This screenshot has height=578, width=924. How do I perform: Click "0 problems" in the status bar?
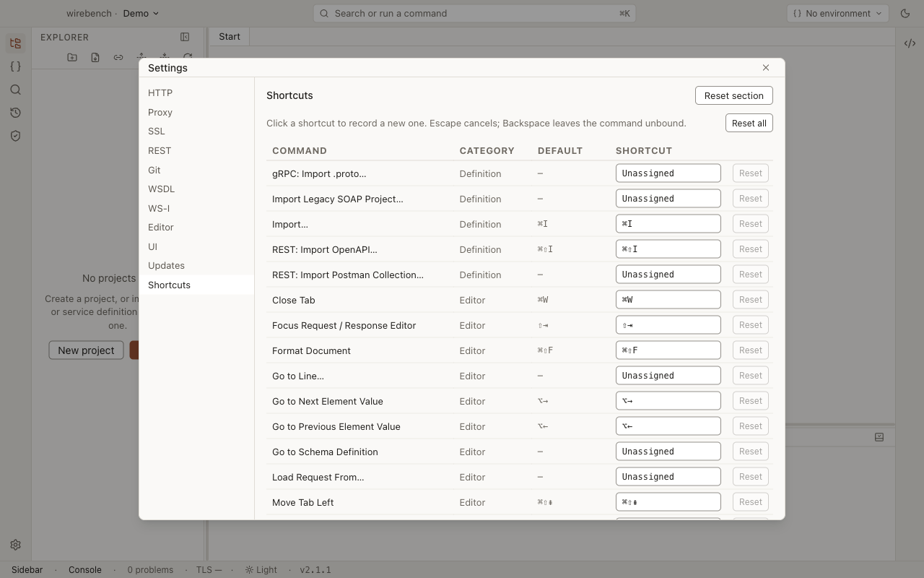click(x=150, y=569)
